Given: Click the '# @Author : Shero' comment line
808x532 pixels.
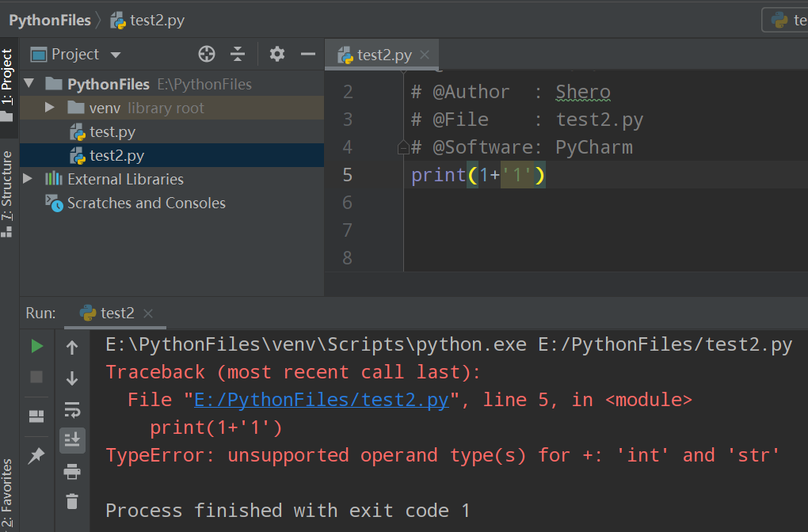Looking at the screenshot, I should click(x=511, y=92).
